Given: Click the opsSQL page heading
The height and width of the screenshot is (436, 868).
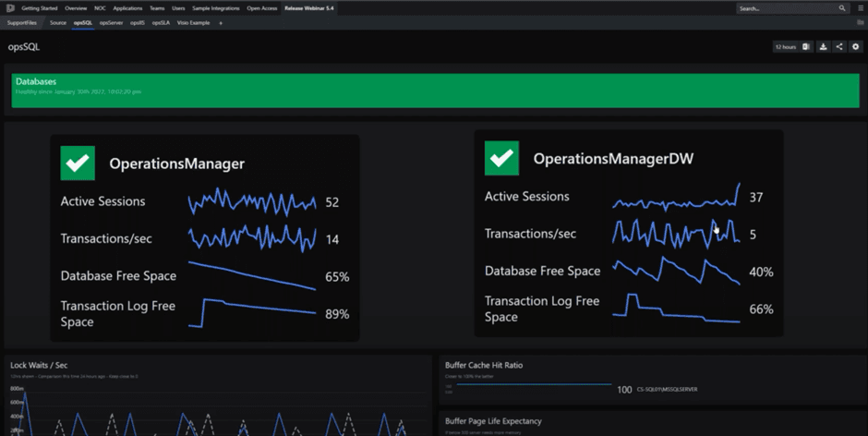Looking at the screenshot, I should pos(24,47).
